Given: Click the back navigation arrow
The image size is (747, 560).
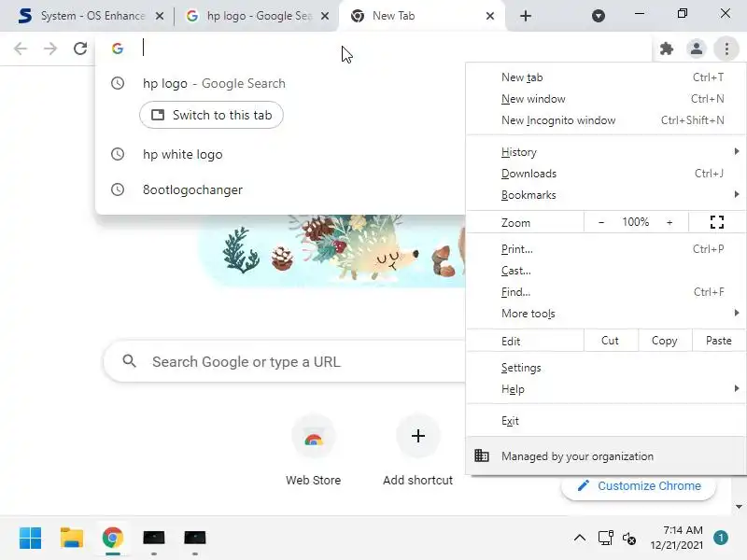Looking at the screenshot, I should [21, 49].
